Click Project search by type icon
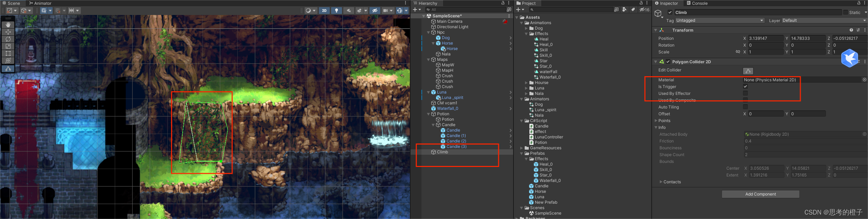 point(625,10)
